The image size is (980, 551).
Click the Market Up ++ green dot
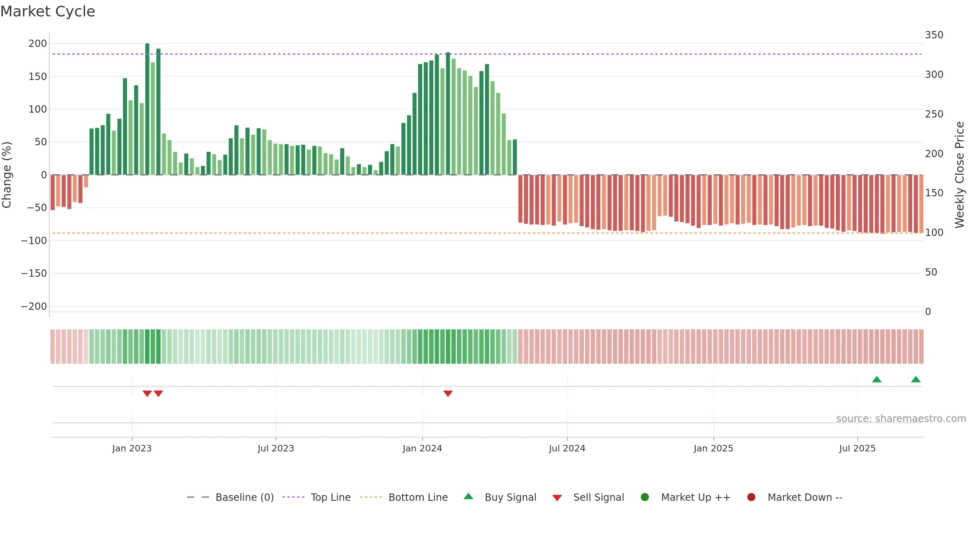click(x=645, y=497)
